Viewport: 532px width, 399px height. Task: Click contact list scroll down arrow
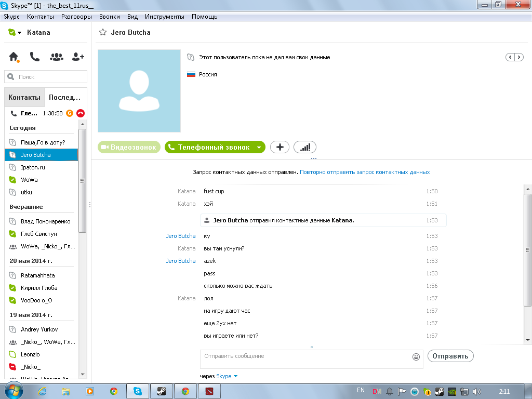(x=83, y=375)
